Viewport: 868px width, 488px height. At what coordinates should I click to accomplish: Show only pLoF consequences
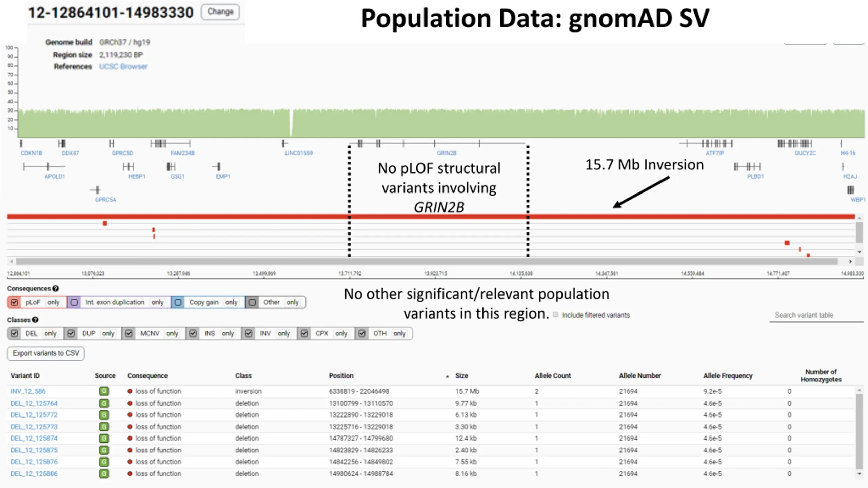tap(54, 302)
